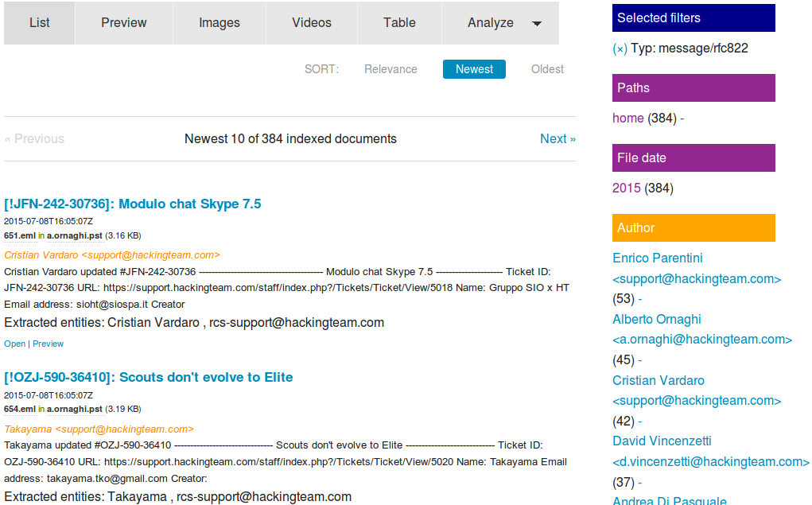The width and height of the screenshot is (812, 505).
Task: Open the Scouts don't evolve to Elite result title
Action: point(149,377)
